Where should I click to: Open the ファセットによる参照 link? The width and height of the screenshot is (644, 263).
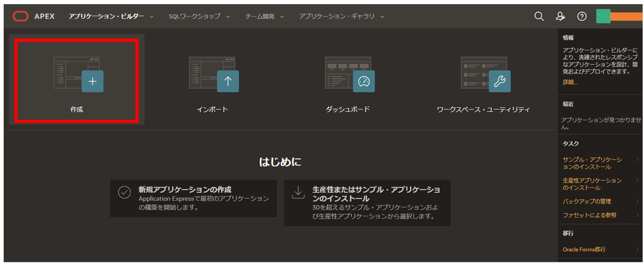[x=589, y=215]
